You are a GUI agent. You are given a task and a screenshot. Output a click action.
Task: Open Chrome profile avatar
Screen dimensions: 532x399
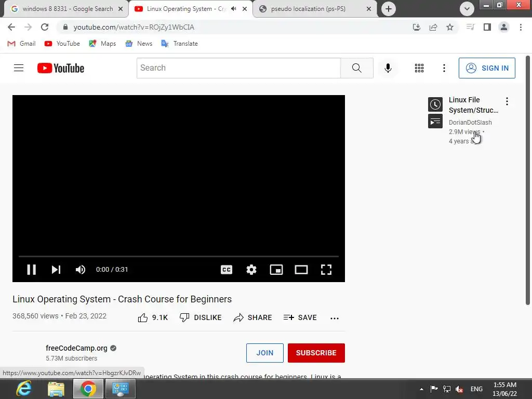pos(504,27)
